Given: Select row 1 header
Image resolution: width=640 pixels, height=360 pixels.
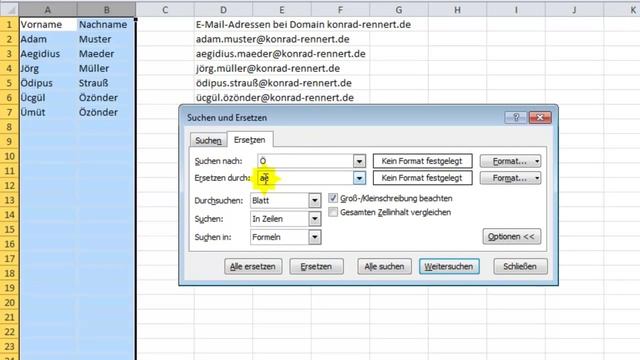Looking at the screenshot, I should [x=9, y=24].
